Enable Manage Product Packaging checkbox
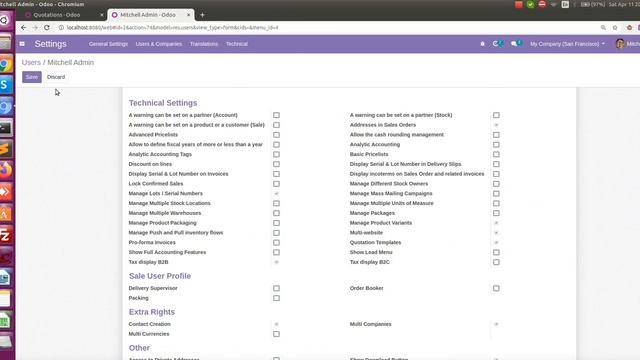This screenshot has width=640, height=360. click(x=276, y=223)
